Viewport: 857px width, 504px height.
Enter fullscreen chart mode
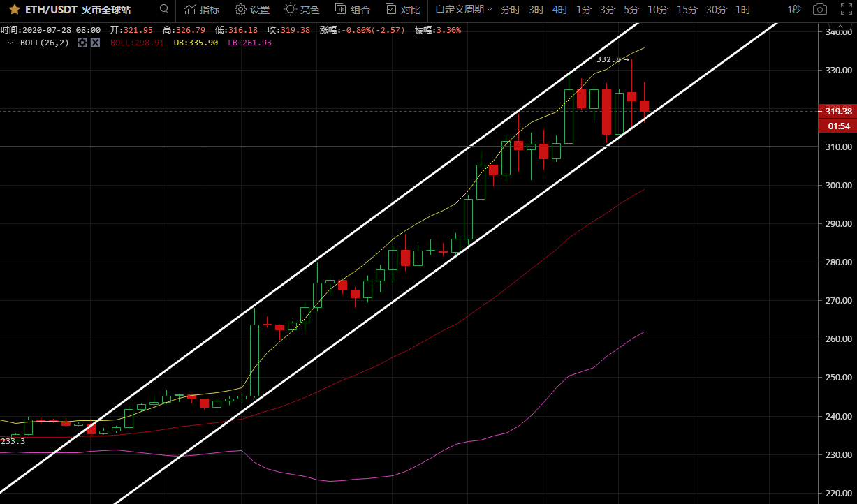click(x=847, y=10)
